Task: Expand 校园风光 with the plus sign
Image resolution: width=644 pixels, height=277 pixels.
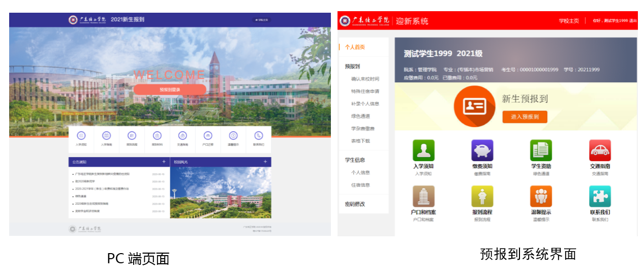Action: click(265, 162)
